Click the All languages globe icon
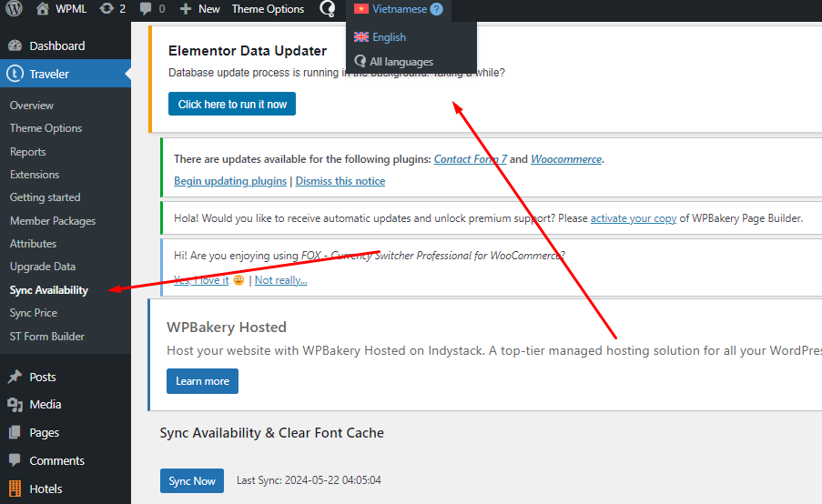The image size is (822, 504). point(360,61)
